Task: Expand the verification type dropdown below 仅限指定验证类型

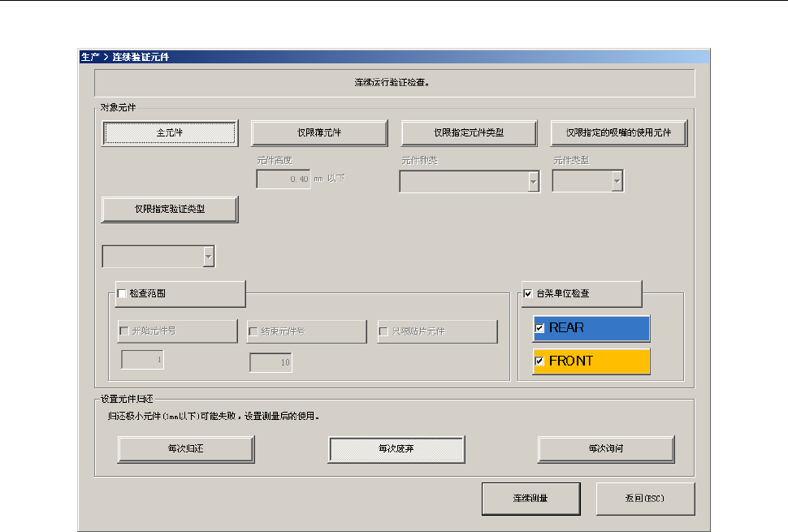Action: (209, 257)
